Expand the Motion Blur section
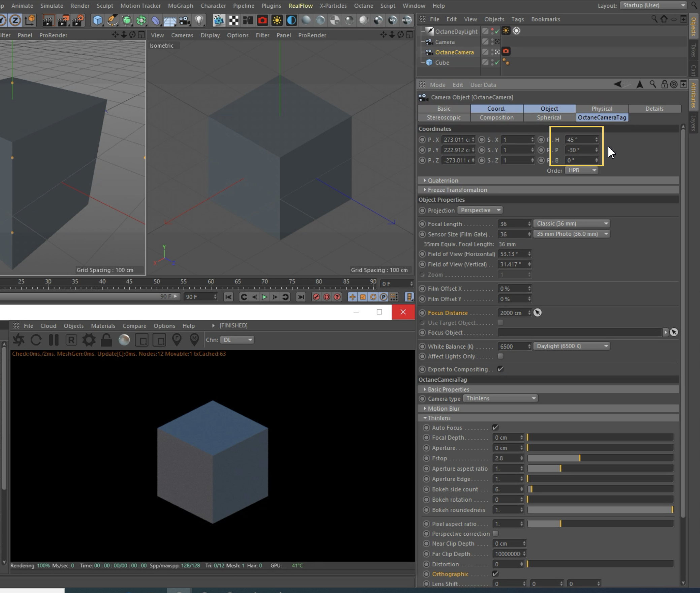The width and height of the screenshot is (700, 593). pyautogui.click(x=443, y=409)
